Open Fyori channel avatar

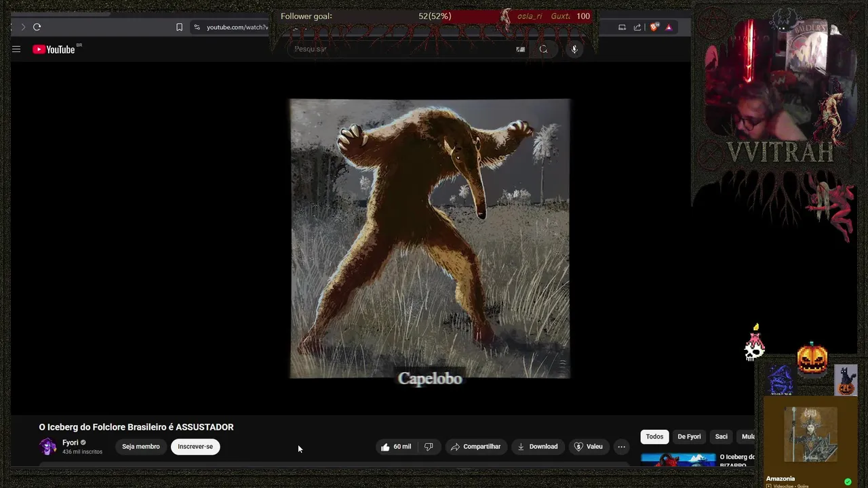coord(47,446)
